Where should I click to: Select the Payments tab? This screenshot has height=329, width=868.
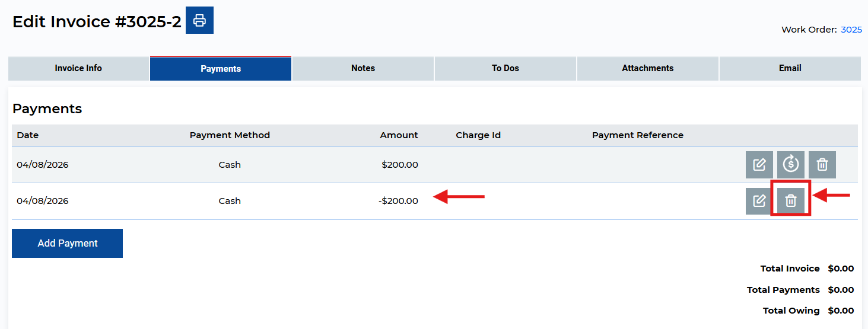221,69
